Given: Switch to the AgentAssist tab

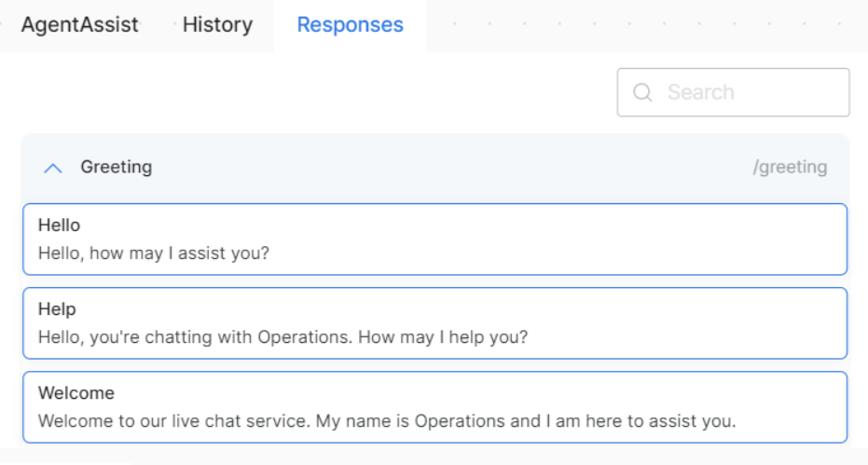Looking at the screenshot, I should click(79, 25).
